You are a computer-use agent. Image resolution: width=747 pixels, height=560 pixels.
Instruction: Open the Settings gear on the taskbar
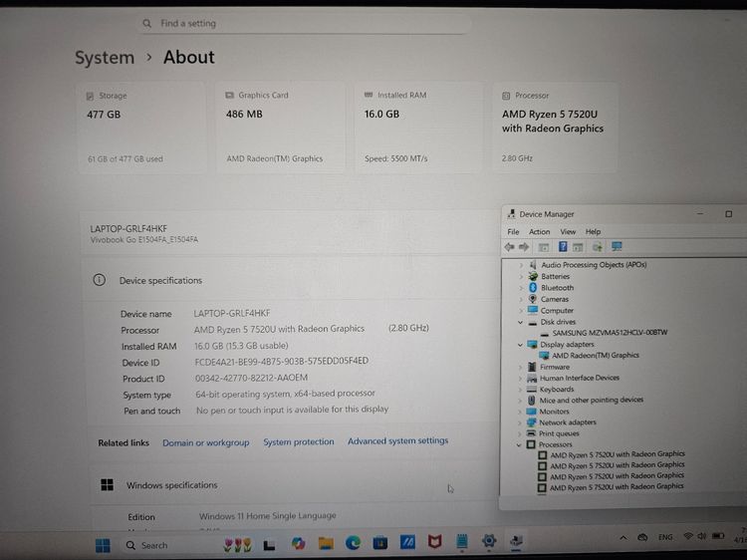489,541
